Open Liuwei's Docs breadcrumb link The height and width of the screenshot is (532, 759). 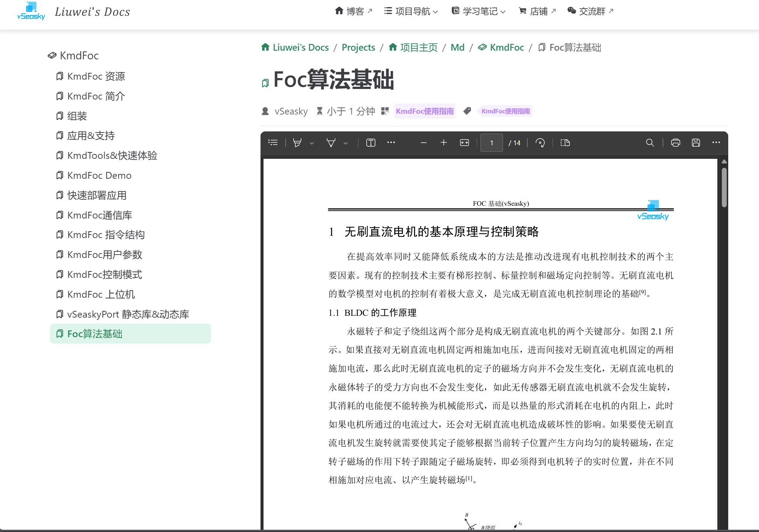295,47
